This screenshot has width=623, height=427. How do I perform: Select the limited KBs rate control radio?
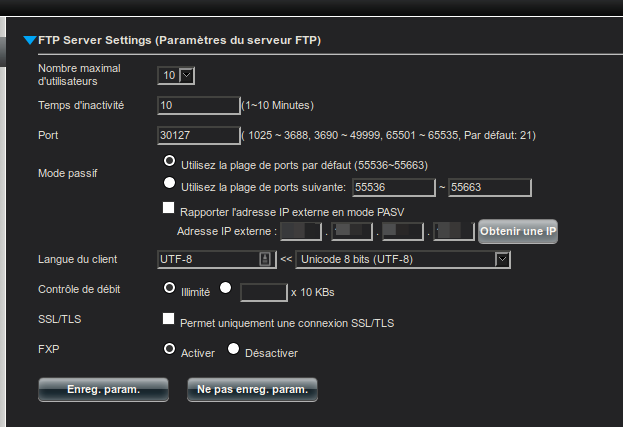click(225, 288)
